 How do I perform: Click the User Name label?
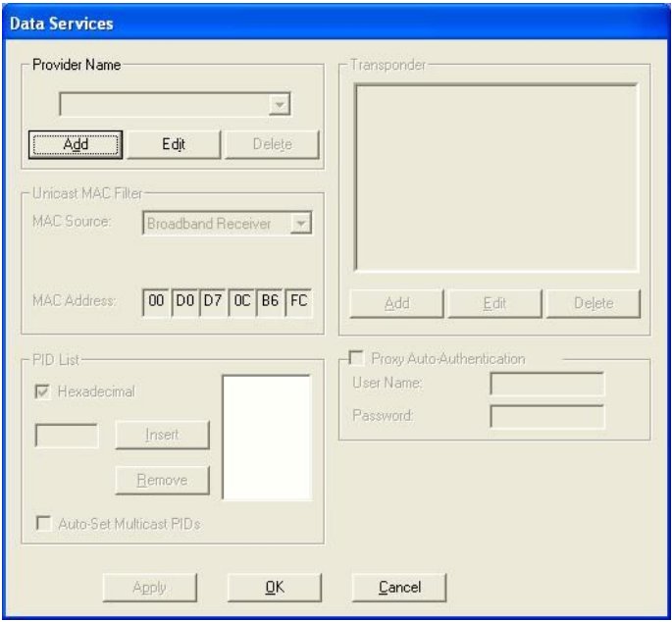coord(387,383)
